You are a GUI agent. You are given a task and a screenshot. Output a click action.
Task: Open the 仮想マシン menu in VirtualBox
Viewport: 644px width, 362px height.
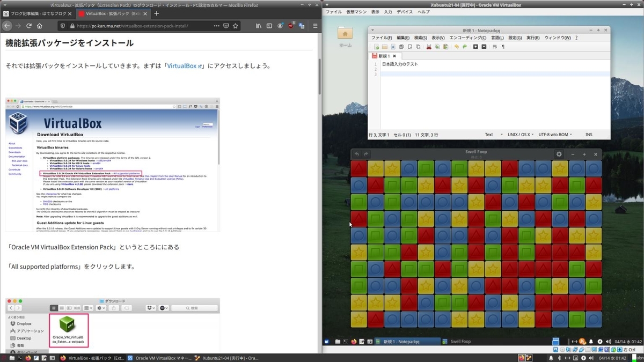[x=356, y=12]
